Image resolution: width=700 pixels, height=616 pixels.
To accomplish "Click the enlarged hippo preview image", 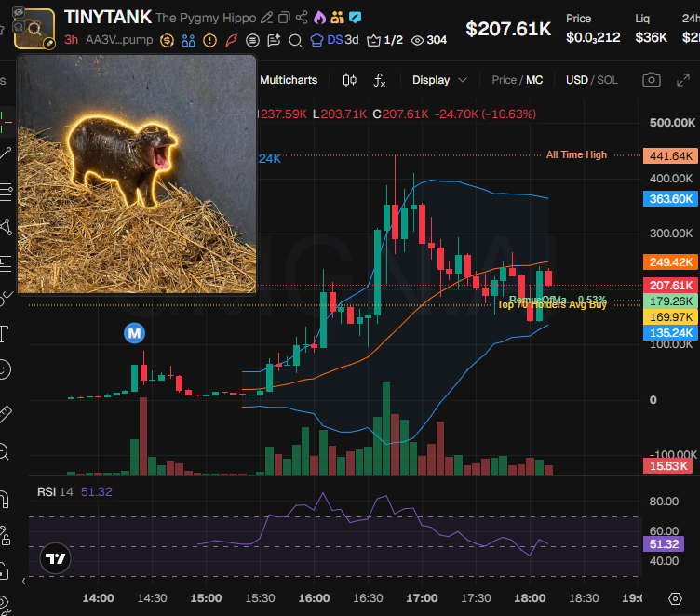I will [137, 174].
